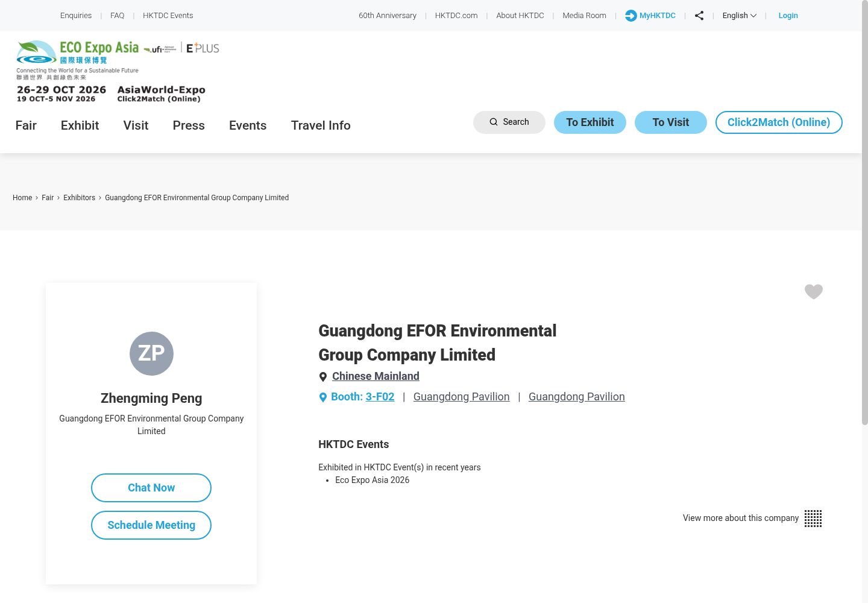The image size is (868, 603).
Task: Start a chat with Chat Now
Action: click(x=151, y=488)
